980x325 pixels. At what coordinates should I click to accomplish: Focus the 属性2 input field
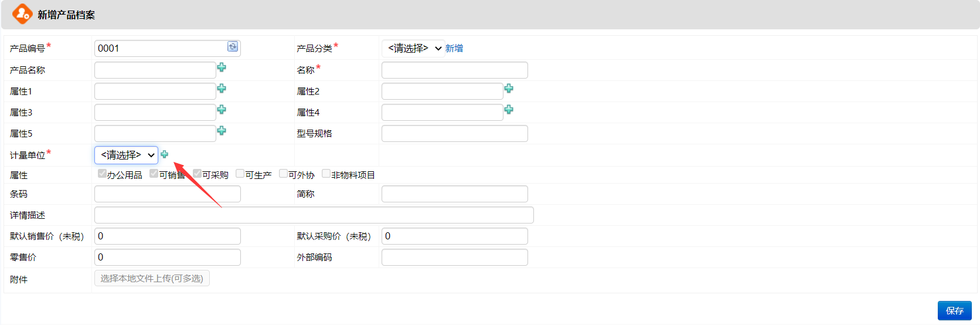443,91
